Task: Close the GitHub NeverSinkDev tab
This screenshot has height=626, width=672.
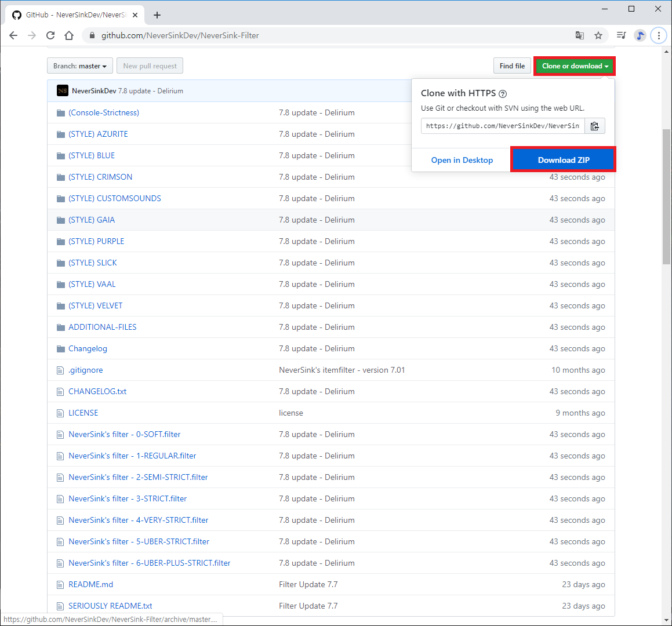Action: (135, 15)
